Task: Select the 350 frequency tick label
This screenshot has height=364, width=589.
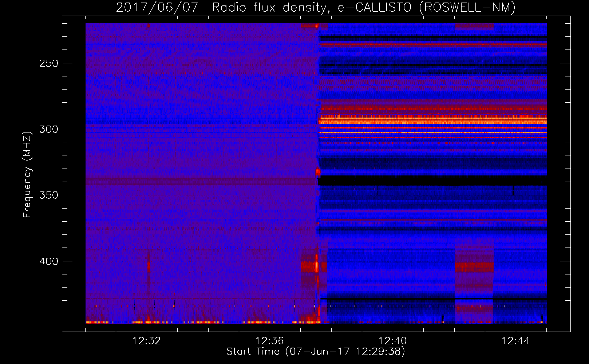Action: click(49, 195)
